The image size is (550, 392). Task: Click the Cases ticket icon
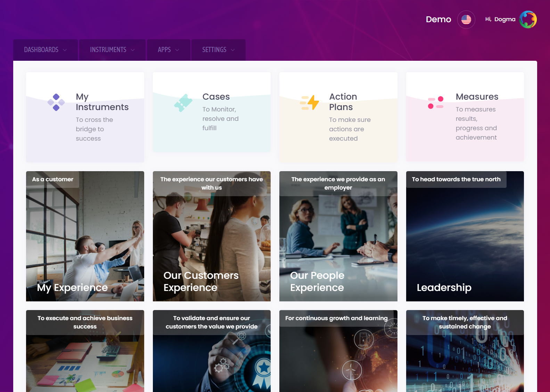183,103
